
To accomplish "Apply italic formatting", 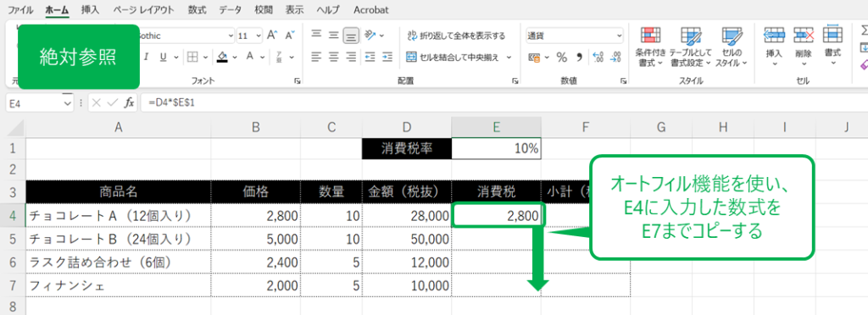I will pos(147,57).
